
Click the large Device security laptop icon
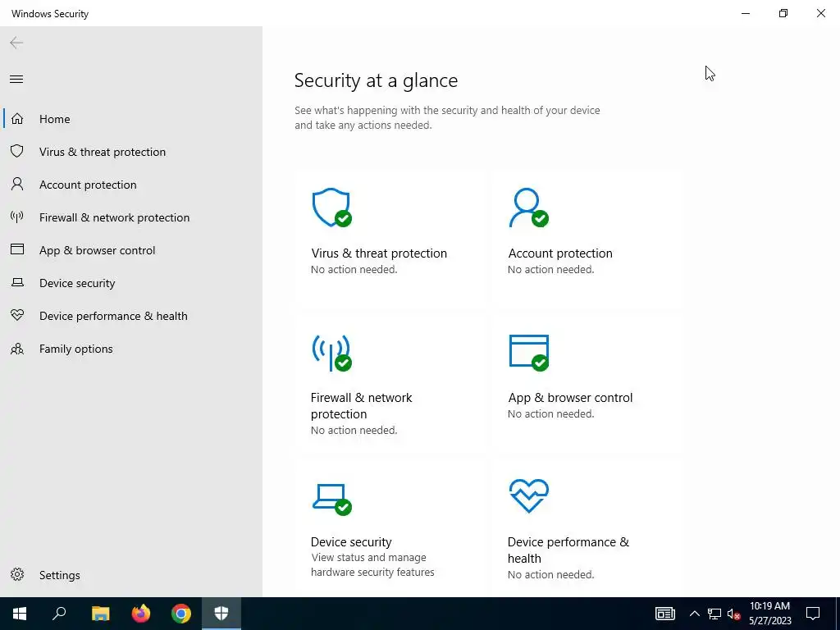click(331, 500)
